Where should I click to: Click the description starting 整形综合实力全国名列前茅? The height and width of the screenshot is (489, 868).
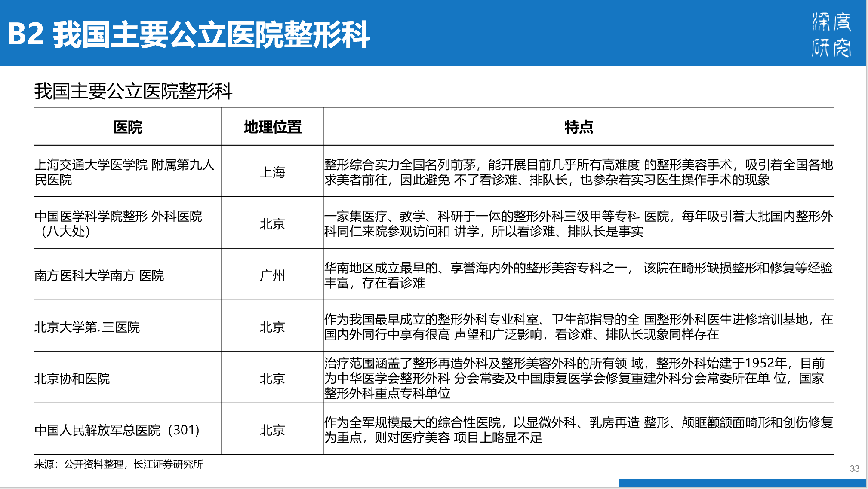pyautogui.click(x=579, y=172)
